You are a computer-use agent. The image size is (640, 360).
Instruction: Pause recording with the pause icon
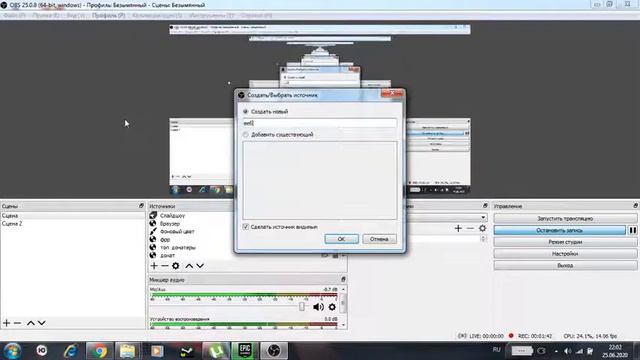pyautogui.click(x=633, y=230)
